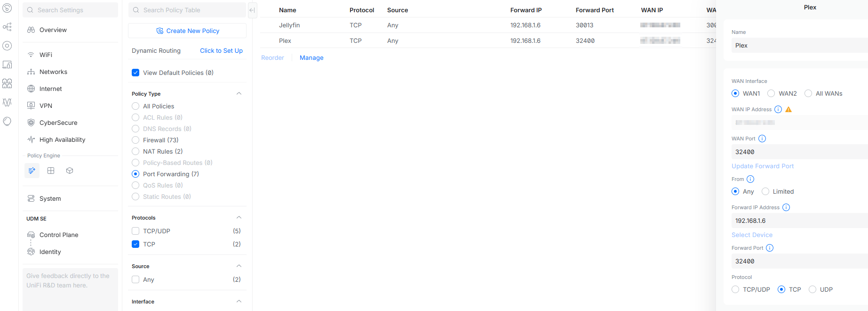868x311 pixels.
Task: Click the High Availability pulse icon
Action: tap(31, 139)
